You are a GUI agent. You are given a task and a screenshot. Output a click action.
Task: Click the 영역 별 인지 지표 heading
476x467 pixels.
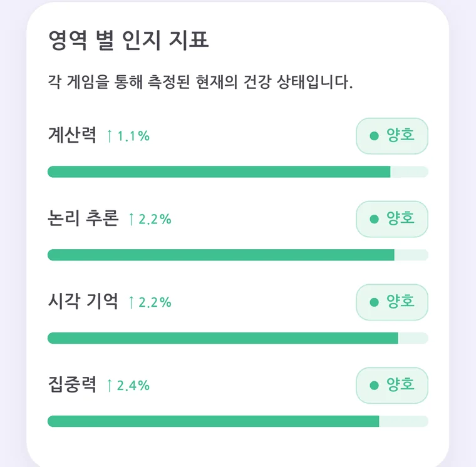pyautogui.click(x=128, y=40)
